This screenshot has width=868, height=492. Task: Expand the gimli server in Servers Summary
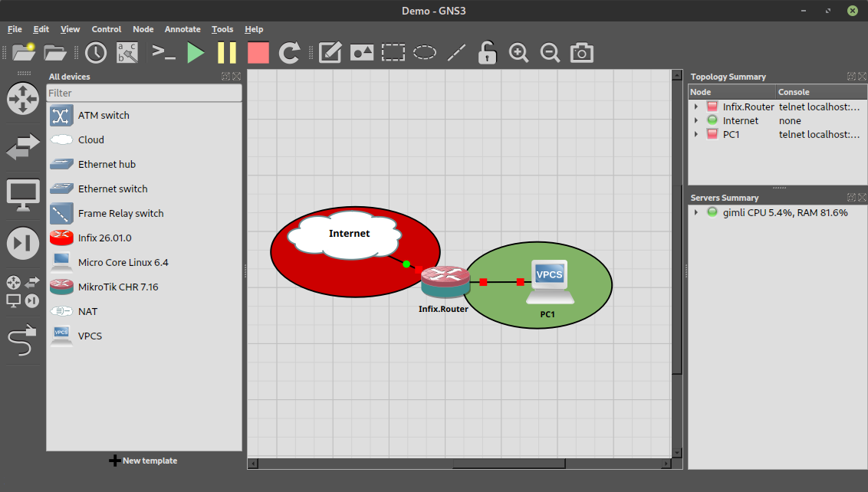(x=696, y=212)
